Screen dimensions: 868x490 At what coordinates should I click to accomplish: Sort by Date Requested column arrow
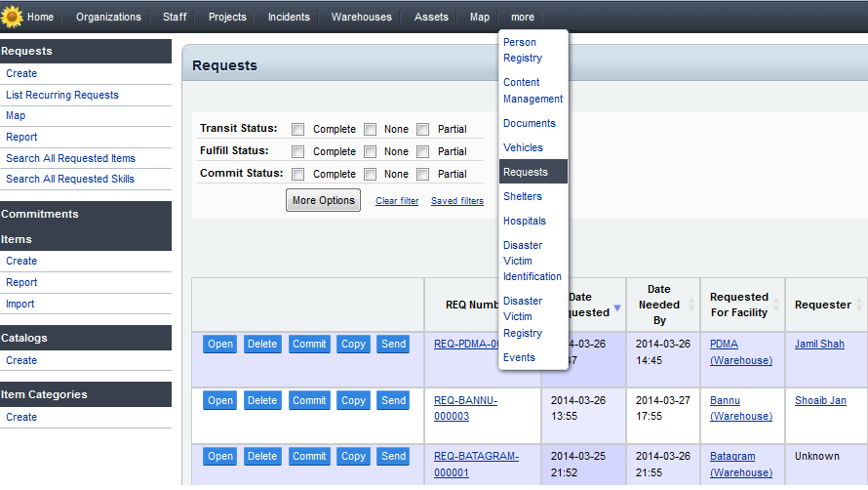pyautogui.click(x=616, y=306)
